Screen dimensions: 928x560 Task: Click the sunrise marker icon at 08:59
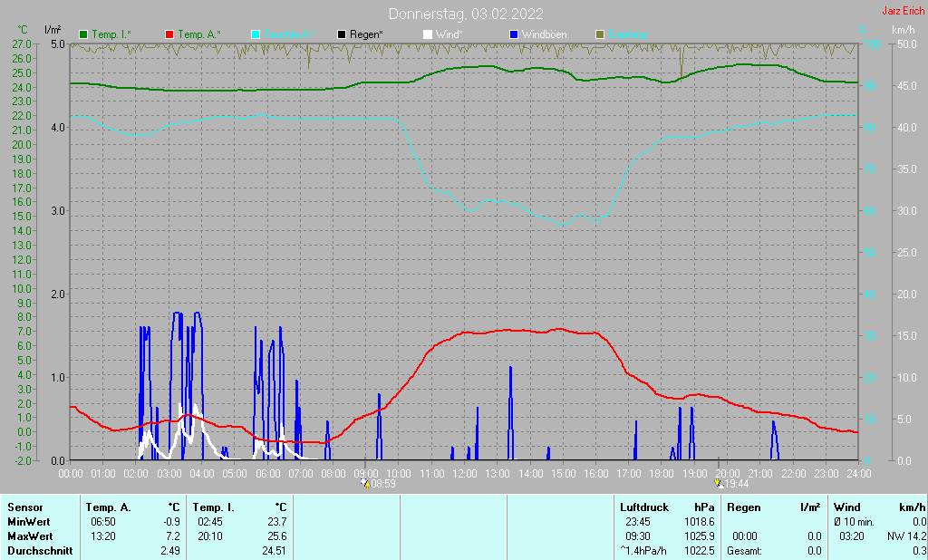point(365,484)
